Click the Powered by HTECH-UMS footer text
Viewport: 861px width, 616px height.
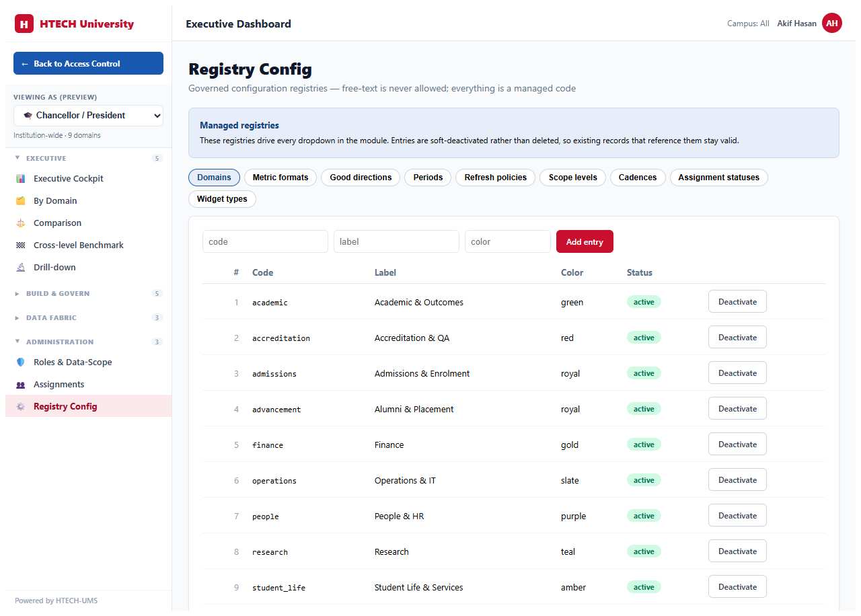click(57, 601)
